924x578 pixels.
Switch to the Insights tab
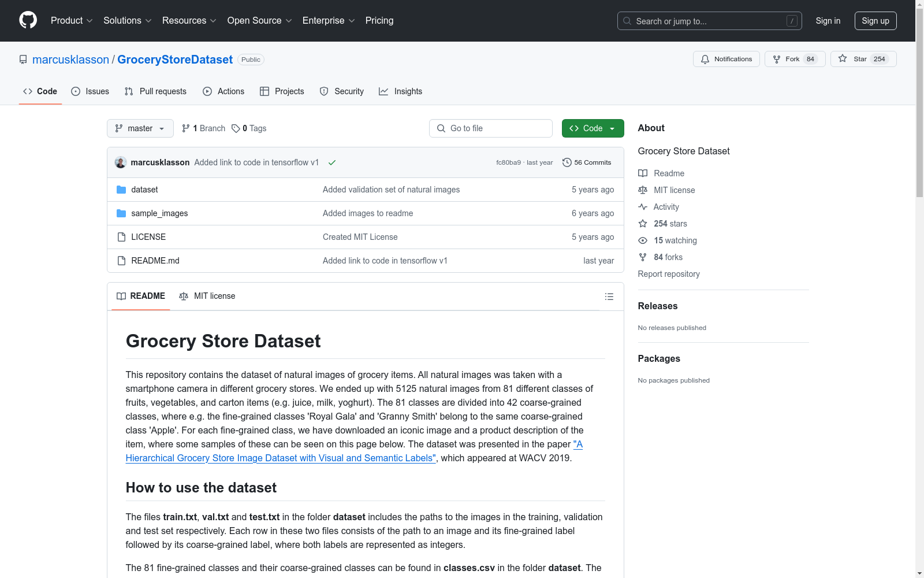pyautogui.click(x=401, y=91)
